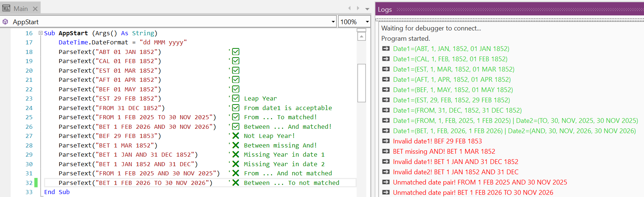The width and height of the screenshot is (644, 197).
Task: Click the scroll up arrow in the code editor
Action: click(361, 36)
